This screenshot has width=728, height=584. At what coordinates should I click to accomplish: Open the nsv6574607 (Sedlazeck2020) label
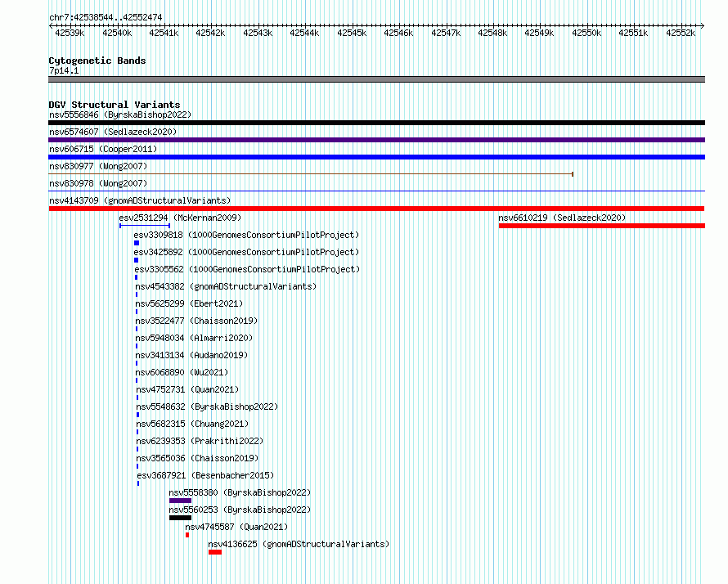(113, 132)
